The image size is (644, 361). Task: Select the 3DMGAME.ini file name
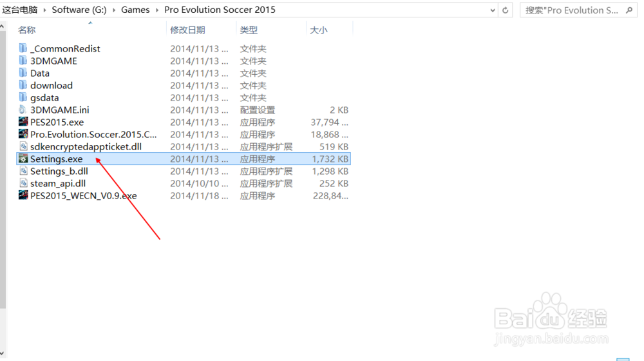tap(59, 110)
